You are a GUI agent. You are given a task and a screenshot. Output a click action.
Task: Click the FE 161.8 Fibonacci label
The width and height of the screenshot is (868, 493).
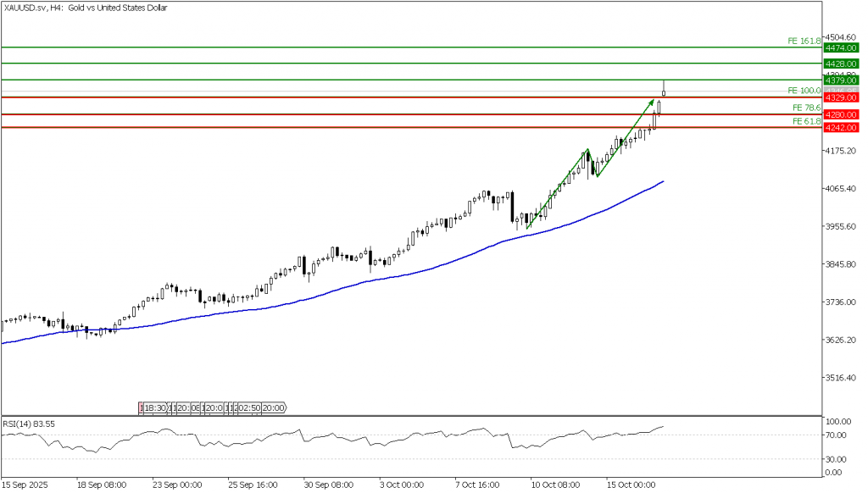click(804, 41)
